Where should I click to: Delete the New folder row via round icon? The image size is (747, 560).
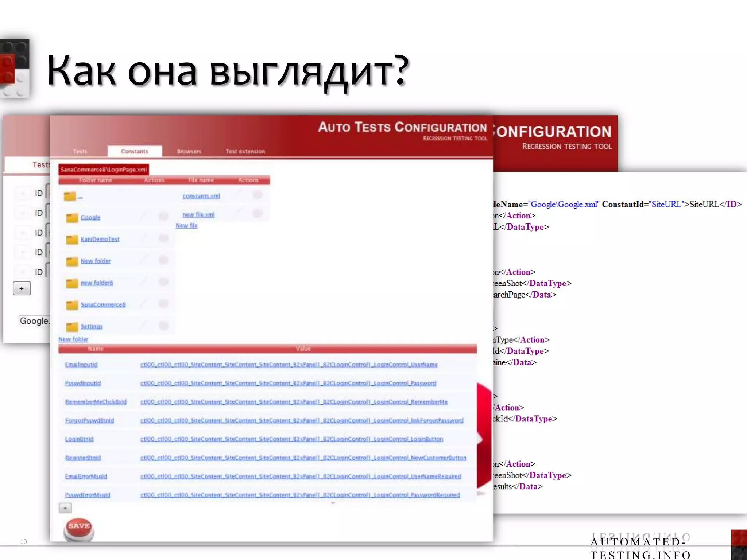pyautogui.click(x=163, y=260)
